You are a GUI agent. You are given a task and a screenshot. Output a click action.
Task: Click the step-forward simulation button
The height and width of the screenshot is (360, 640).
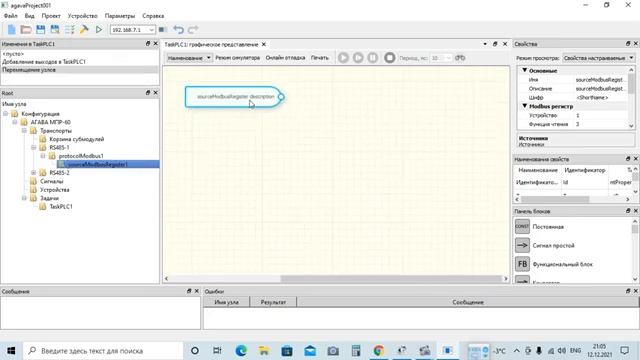pos(358,58)
